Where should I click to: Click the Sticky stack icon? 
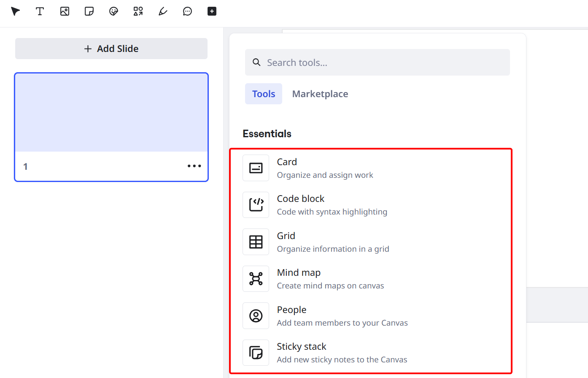[256, 352]
